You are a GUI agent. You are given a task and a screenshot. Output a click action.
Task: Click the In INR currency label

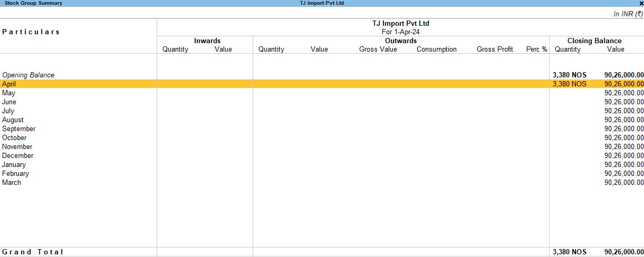(x=628, y=14)
